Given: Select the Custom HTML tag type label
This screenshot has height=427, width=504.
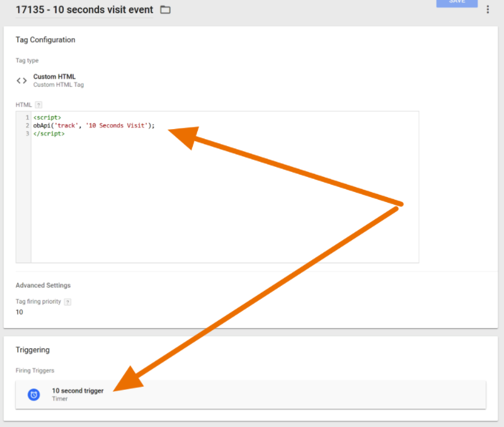Looking at the screenshot, I should tap(54, 77).
